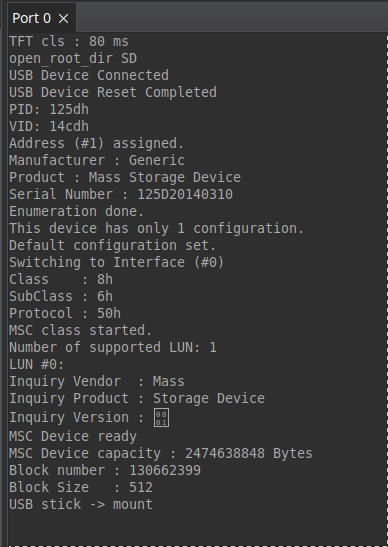This screenshot has height=547, width=388.
Task: Click the 'Default configuration set.' line
Action: 113,245
